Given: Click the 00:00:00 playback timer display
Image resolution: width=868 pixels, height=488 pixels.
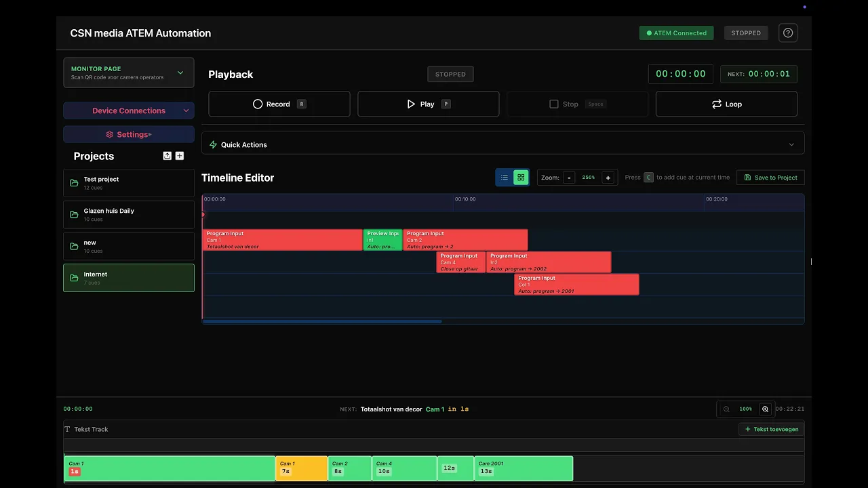Looking at the screenshot, I should (681, 74).
